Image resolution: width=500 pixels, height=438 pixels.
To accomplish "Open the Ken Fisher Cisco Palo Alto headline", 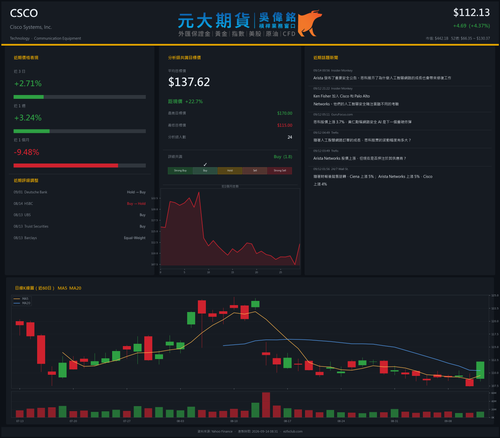I will pyautogui.click(x=356, y=100).
